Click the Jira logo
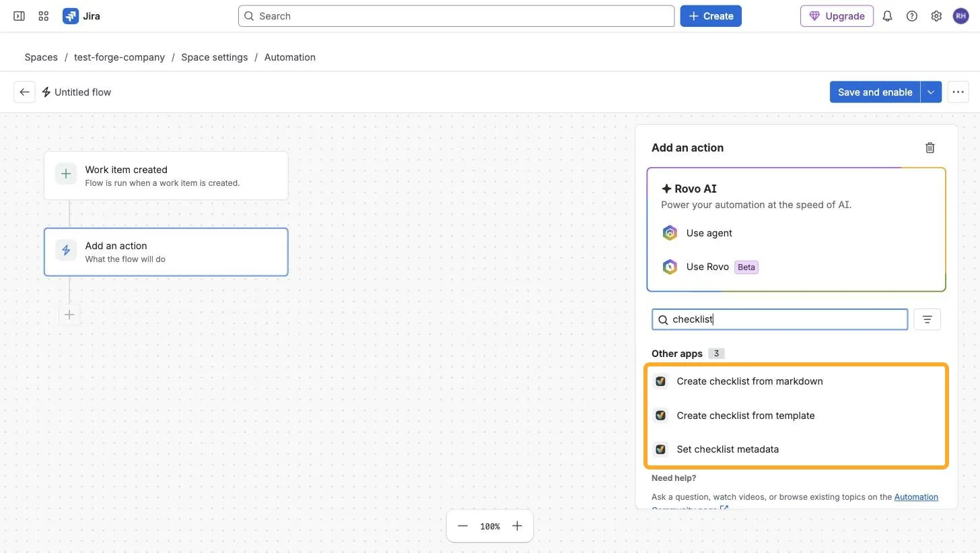 (x=81, y=16)
